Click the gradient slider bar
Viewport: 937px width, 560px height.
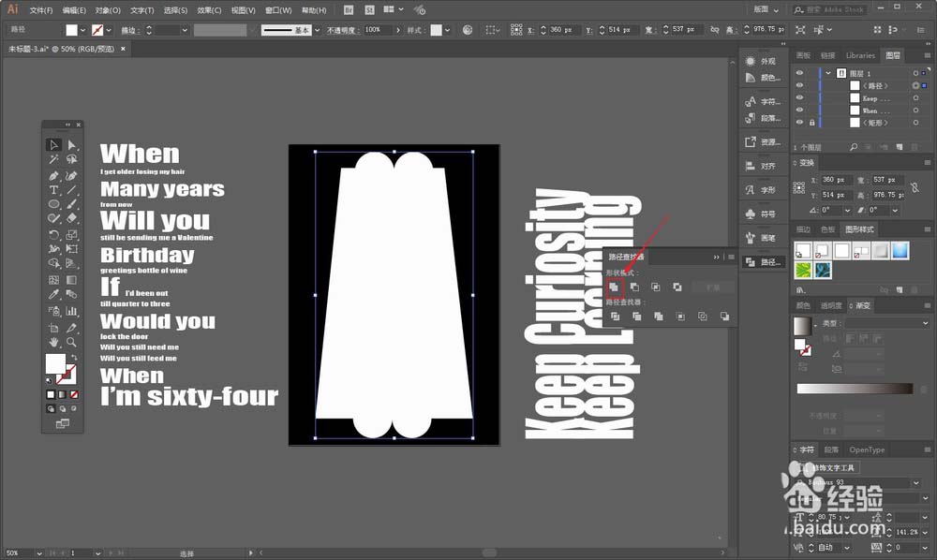click(855, 389)
